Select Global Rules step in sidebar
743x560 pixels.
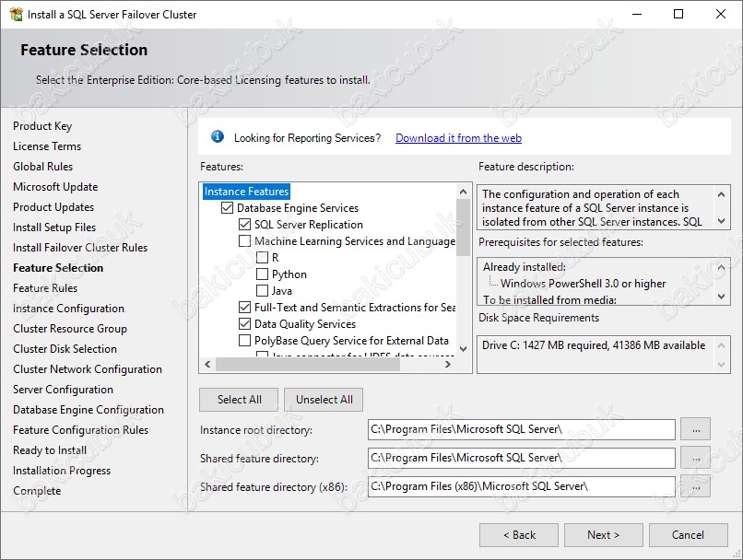point(42,167)
